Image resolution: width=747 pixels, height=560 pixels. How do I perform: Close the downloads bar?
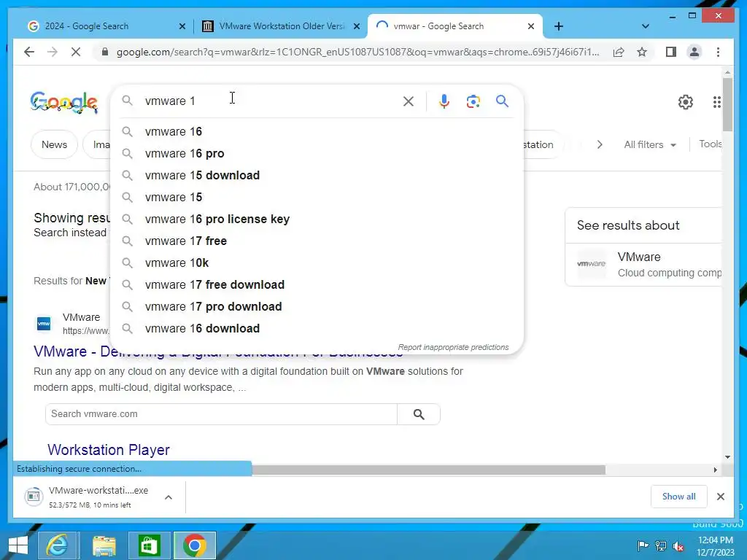point(720,497)
